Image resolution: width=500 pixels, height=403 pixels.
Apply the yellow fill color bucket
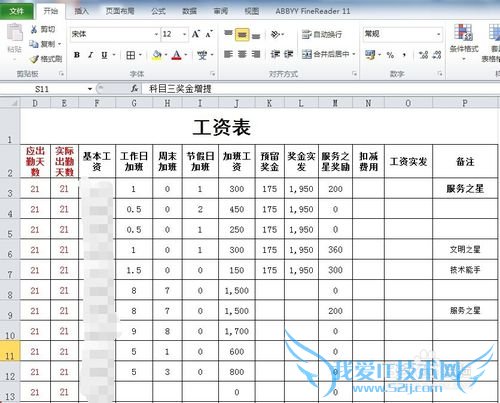coord(157,55)
